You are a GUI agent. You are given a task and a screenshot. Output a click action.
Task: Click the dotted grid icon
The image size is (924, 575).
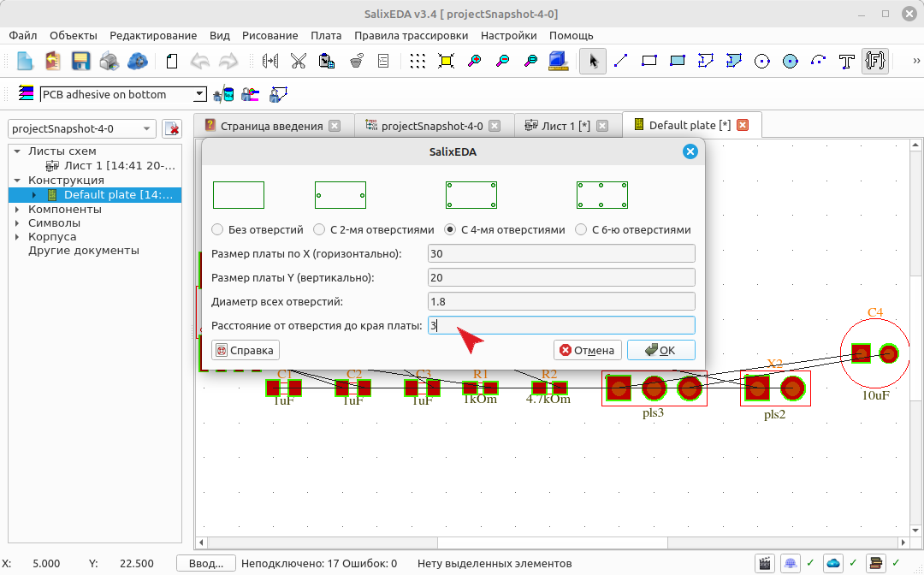418,61
